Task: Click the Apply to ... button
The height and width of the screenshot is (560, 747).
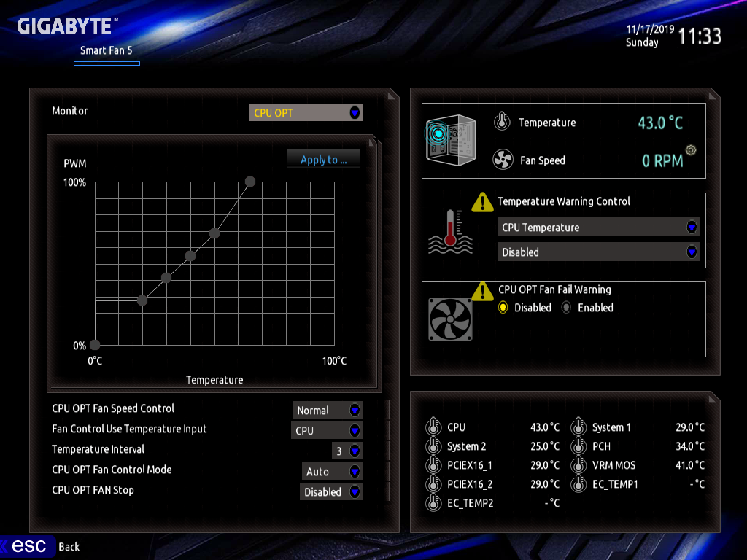Action: click(x=323, y=160)
